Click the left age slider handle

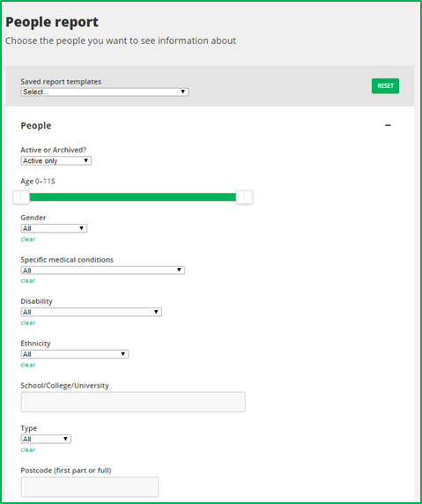pyautogui.click(x=21, y=197)
